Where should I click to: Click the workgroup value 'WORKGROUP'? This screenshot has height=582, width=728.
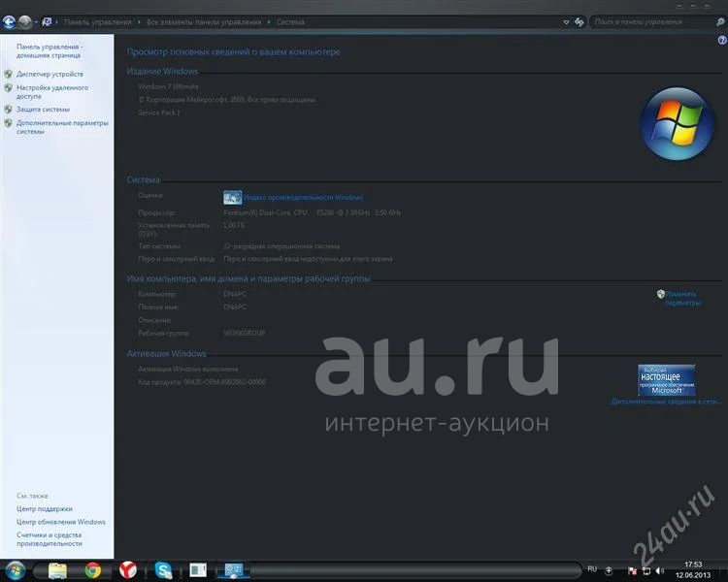point(245,334)
